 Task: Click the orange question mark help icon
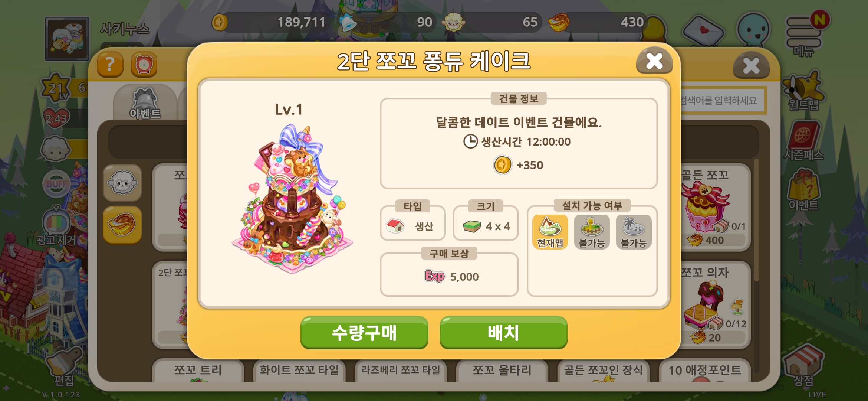click(x=110, y=65)
